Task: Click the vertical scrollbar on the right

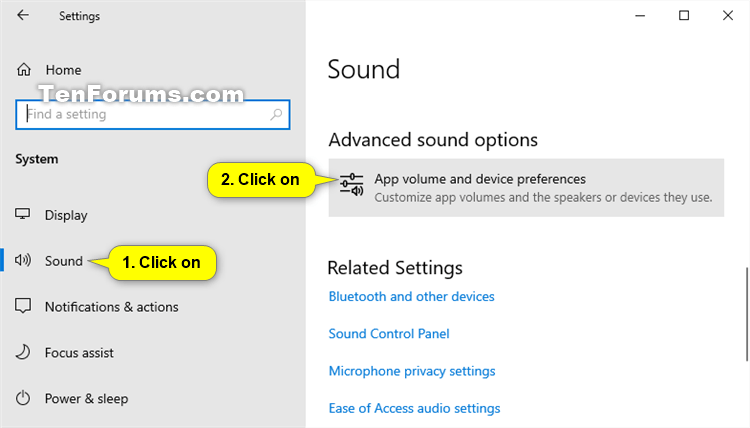Action: [x=747, y=314]
